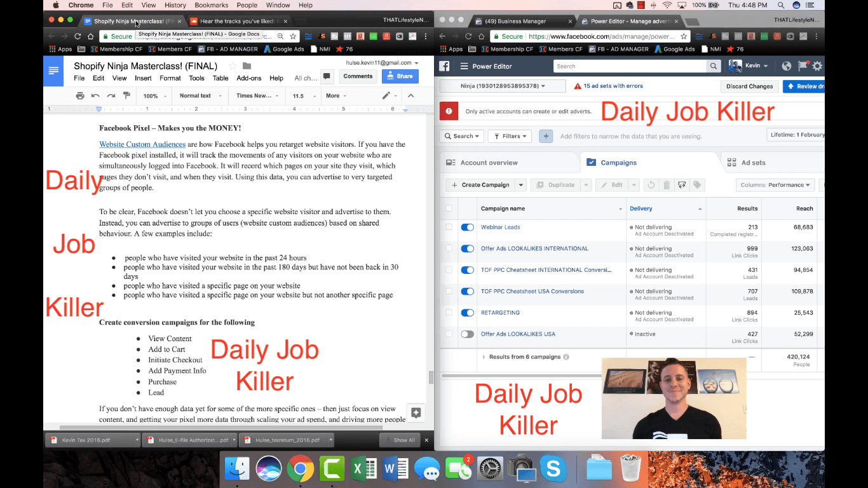
Task: Click the delete trash icon in Campaigns
Action: click(x=667, y=185)
